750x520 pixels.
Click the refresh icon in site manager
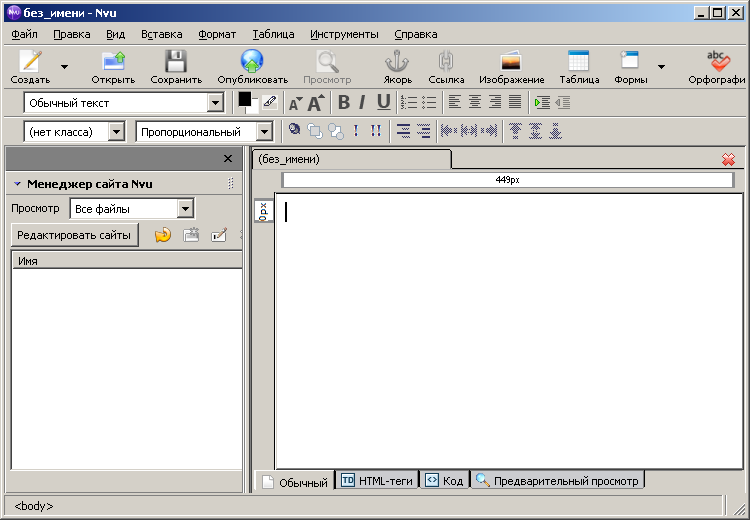[x=163, y=235]
